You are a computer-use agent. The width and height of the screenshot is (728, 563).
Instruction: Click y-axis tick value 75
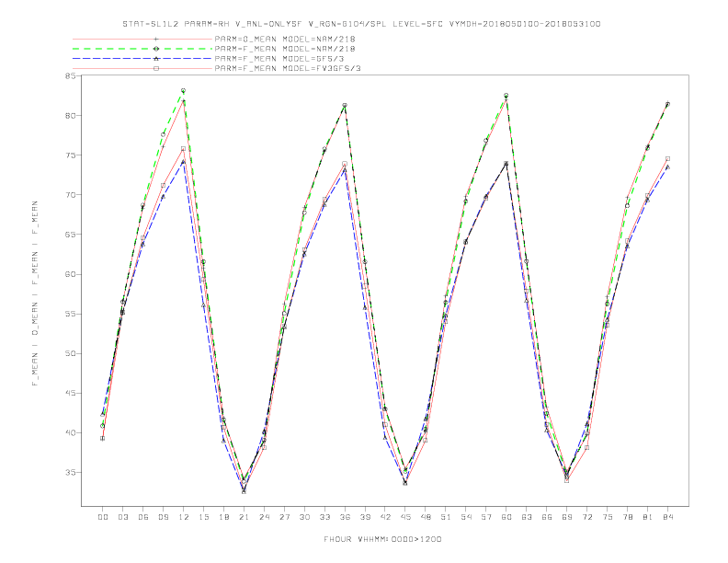70,155
